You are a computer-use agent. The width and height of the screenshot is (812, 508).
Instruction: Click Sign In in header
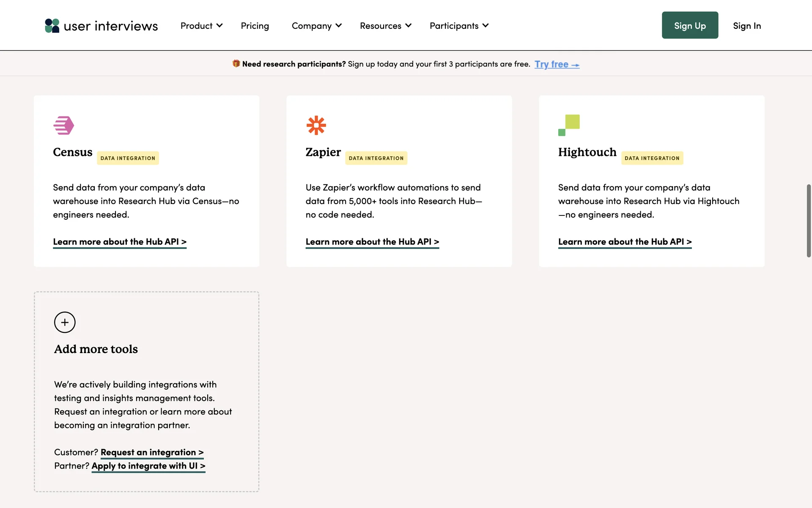(x=746, y=26)
